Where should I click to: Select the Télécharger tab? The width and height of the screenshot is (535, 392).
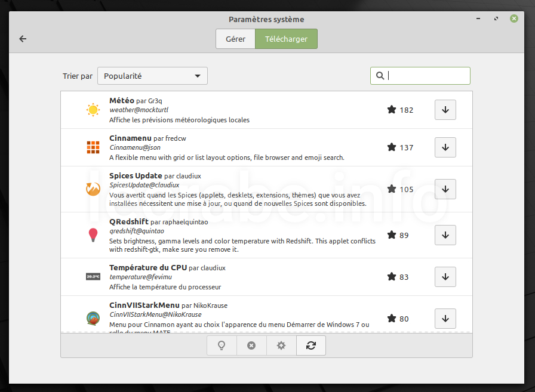[286, 39]
